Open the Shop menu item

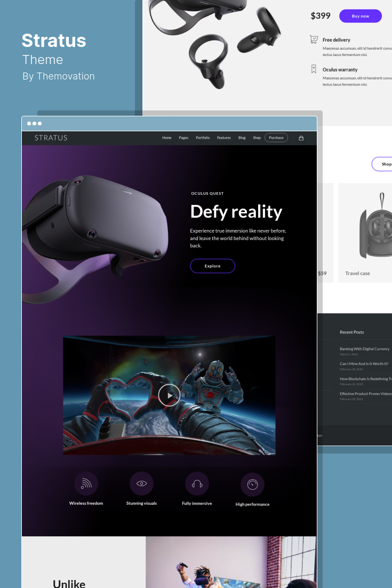pyautogui.click(x=257, y=138)
